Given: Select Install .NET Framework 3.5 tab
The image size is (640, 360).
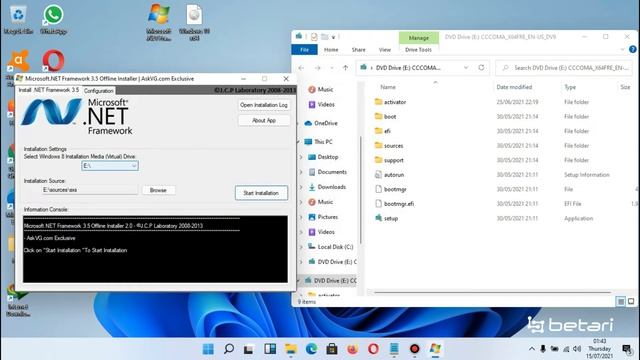Looking at the screenshot, I should click(49, 90).
